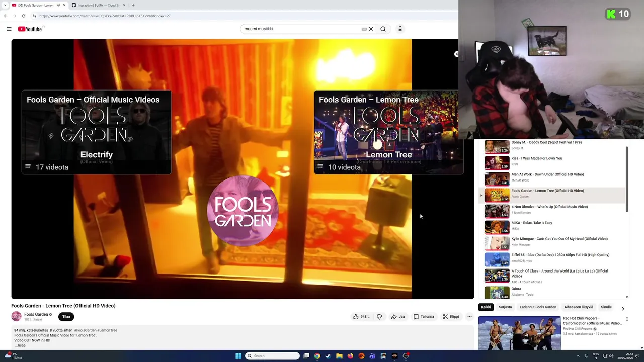Viewport: 644px width, 362px height.
Task: Reload the page with the refresh icon
Action: (23, 16)
